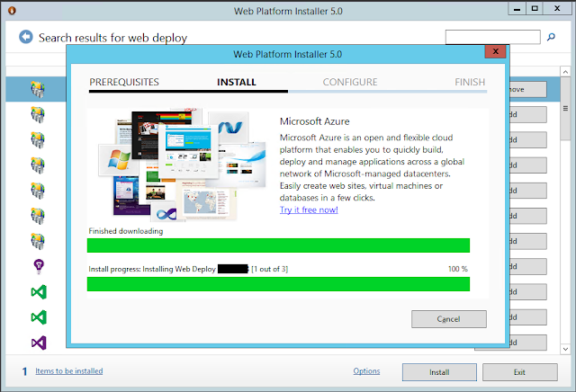The width and height of the screenshot is (576, 392).
Task: Select the INSTALL step tab
Action: 236,82
